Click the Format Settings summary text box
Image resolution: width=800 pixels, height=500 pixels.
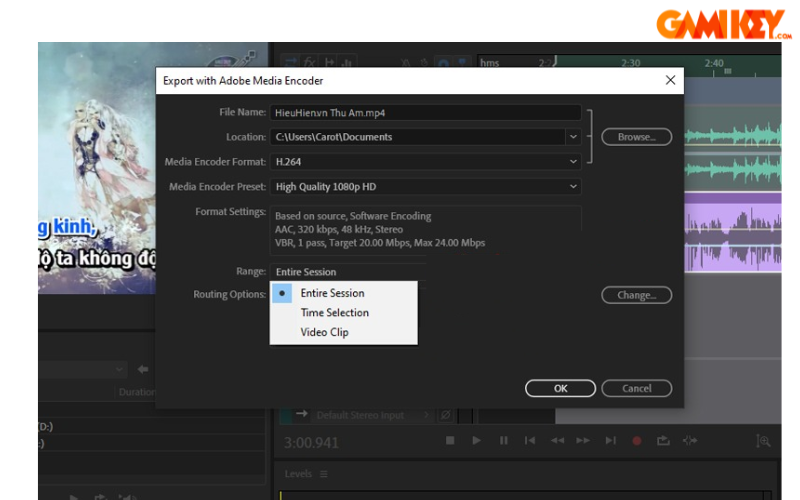pyautogui.click(x=425, y=230)
